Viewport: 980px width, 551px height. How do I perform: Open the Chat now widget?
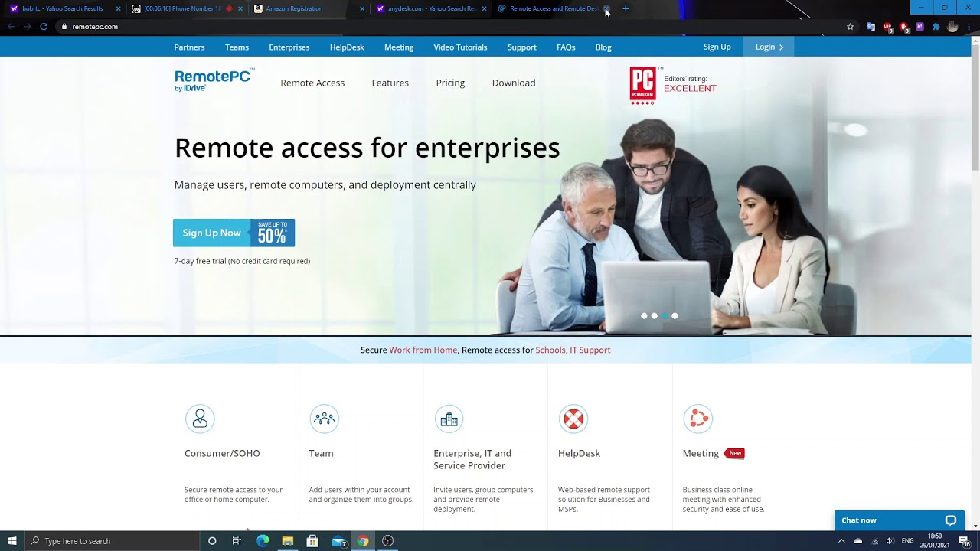(900, 520)
